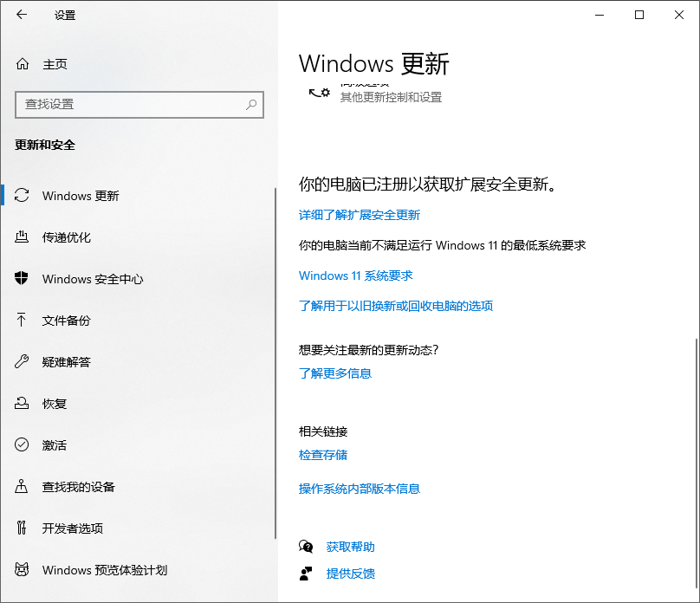The image size is (700, 603).
Task: Click the 传递优化 icon
Action: tap(22, 237)
